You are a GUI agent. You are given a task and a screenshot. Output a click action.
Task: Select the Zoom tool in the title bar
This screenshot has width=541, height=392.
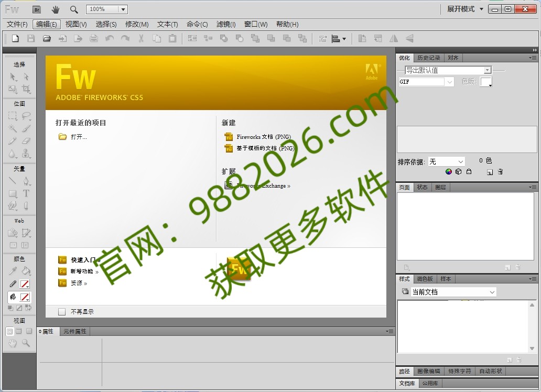click(74, 9)
